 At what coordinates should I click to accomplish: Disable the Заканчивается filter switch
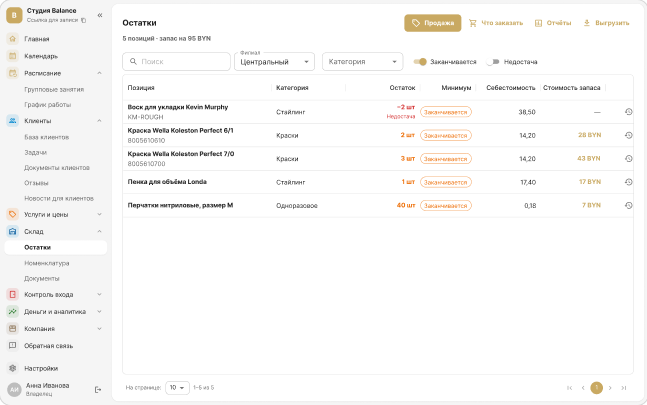click(x=420, y=62)
